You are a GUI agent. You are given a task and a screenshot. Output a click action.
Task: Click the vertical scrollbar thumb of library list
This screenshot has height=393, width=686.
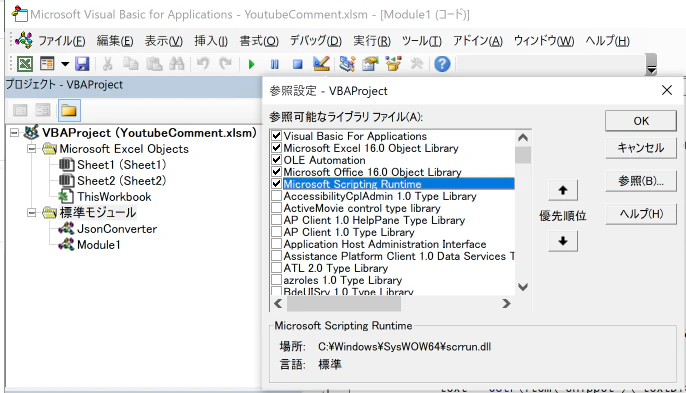[523, 155]
